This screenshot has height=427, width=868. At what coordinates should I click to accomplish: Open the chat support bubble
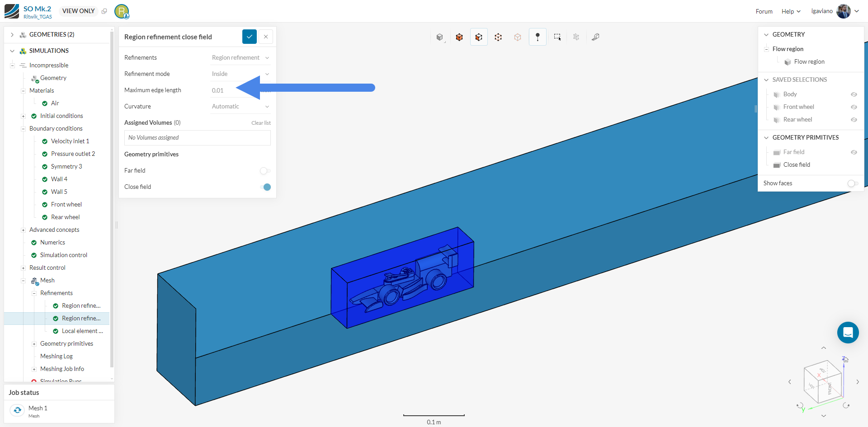coord(848,333)
